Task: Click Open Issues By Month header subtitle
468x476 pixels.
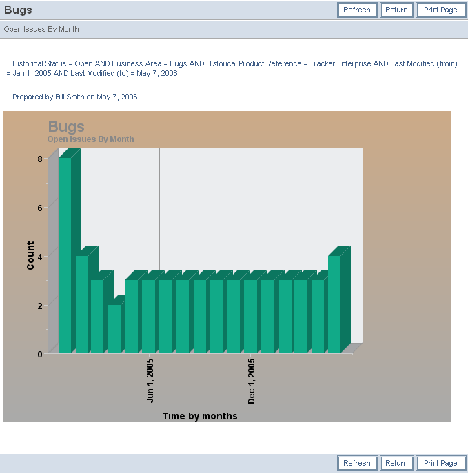Action: pos(41,30)
